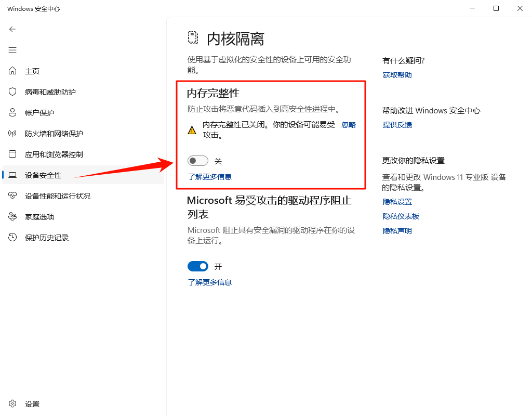This screenshot has width=532, height=416.
Task: Click 了解更多信息 under 内存完整性
Action: pos(210,177)
